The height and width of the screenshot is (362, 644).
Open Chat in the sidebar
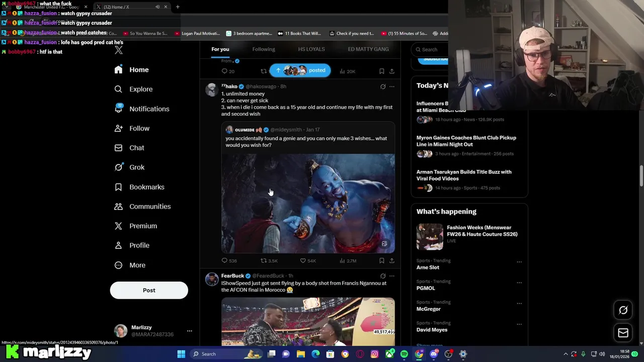129,148
